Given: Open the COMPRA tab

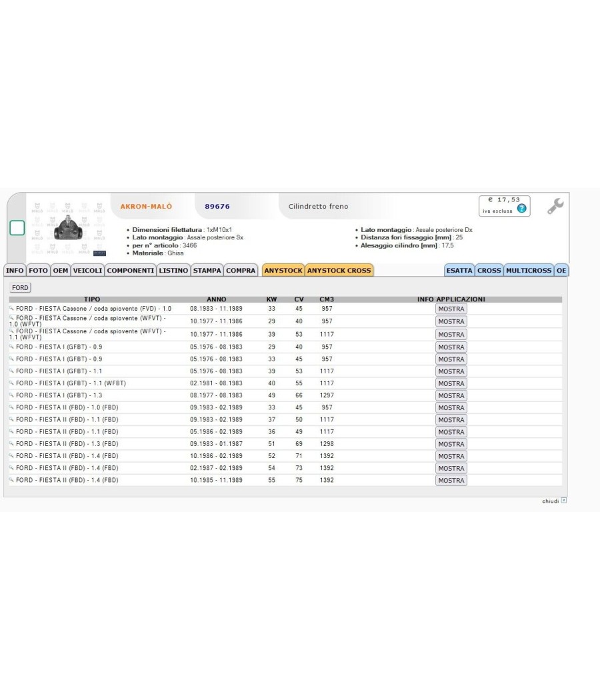Looking at the screenshot, I should point(241,270).
